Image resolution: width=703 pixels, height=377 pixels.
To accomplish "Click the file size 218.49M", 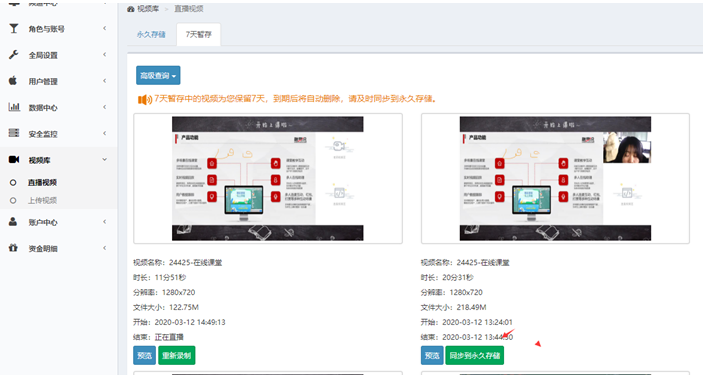I will [471, 308].
